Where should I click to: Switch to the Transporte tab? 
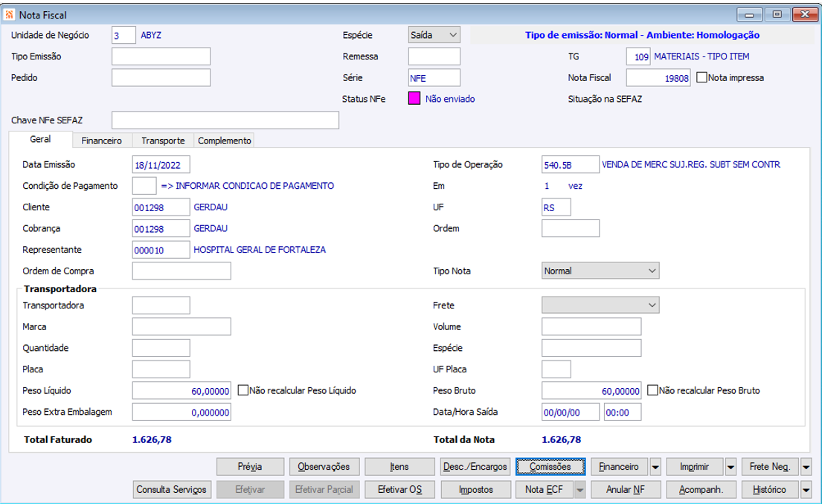[163, 140]
